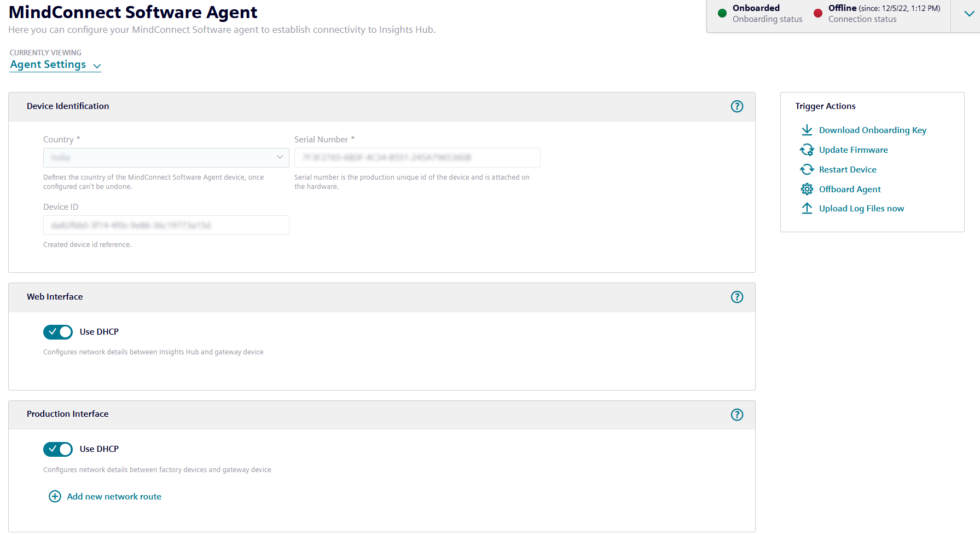Click Restart Device link
The image size is (980, 534).
tap(848, 169)
